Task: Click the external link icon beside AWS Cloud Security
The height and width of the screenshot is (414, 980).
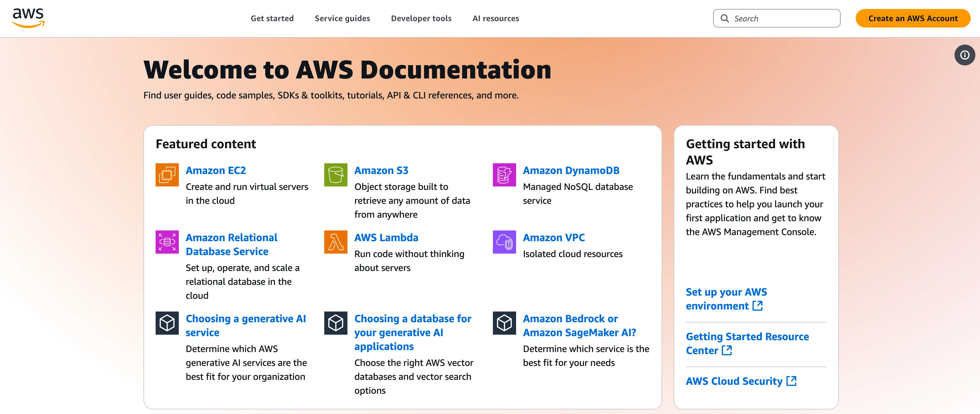Action: tap(792, 381)
